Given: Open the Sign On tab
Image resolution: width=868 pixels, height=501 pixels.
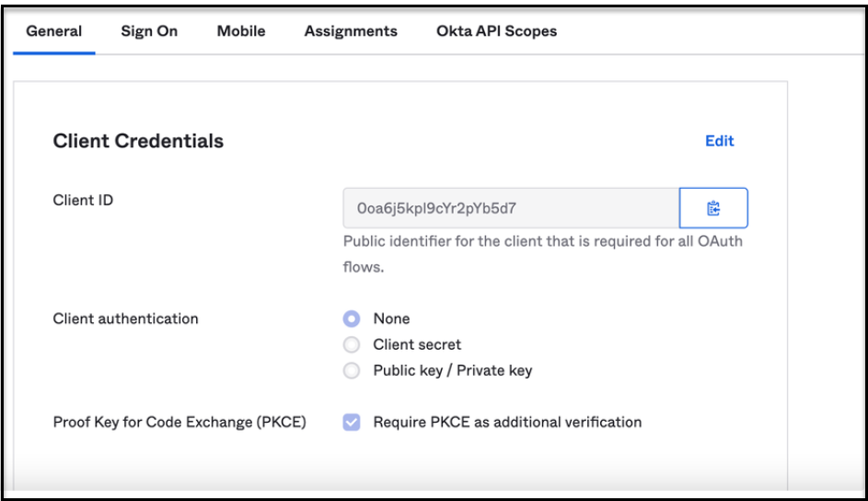Looking at the screenshot, I should tap(149, 31).
